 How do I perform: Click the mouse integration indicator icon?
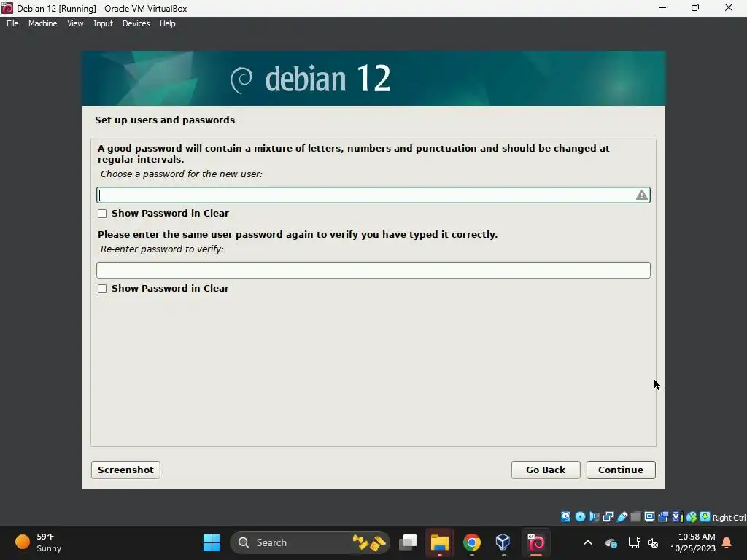coord(692,517)
